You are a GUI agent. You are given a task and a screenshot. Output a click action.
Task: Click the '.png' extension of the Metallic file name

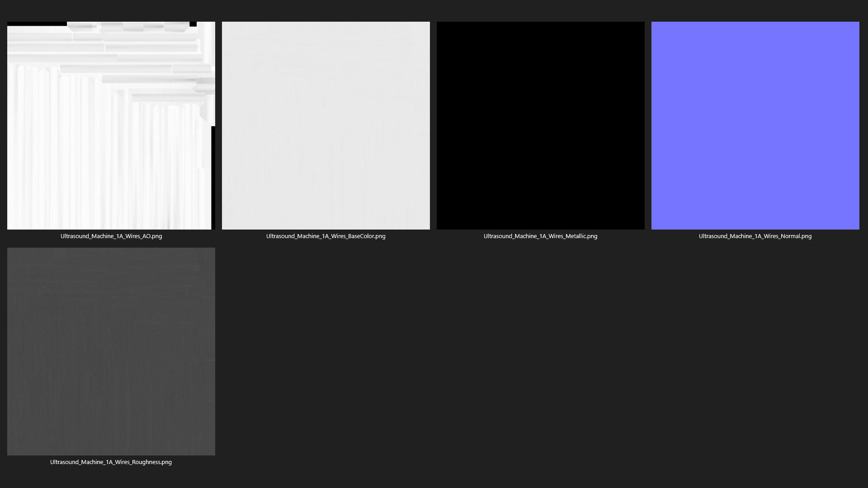[592, 236]
